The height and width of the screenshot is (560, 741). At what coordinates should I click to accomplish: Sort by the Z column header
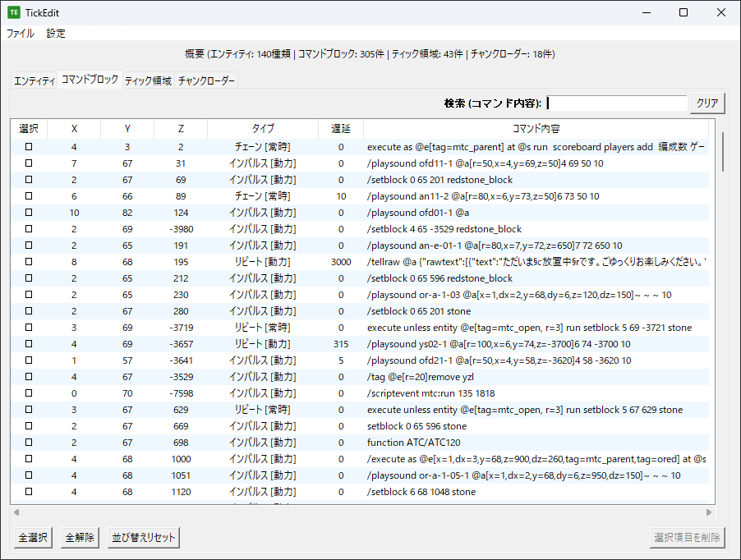pyautogui.click(x=181, y=128)
